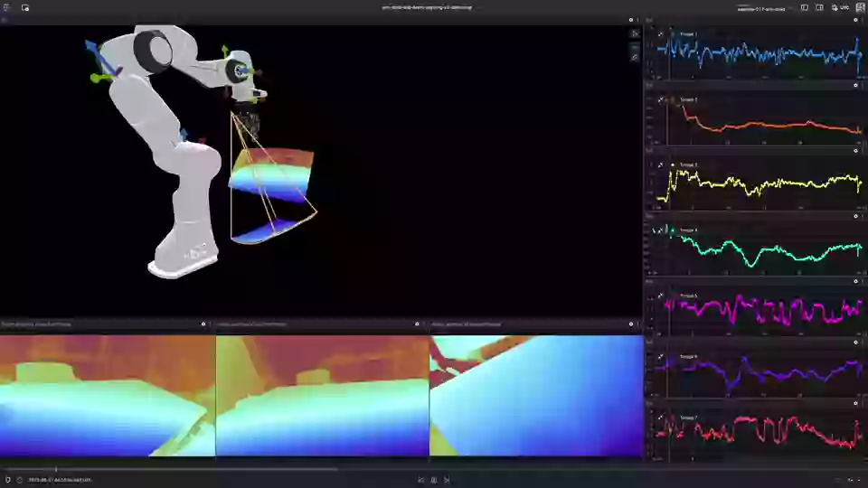Click the playback timeline scrubber bar
This screenshot has height=488, width=868.
click(181, 469)
